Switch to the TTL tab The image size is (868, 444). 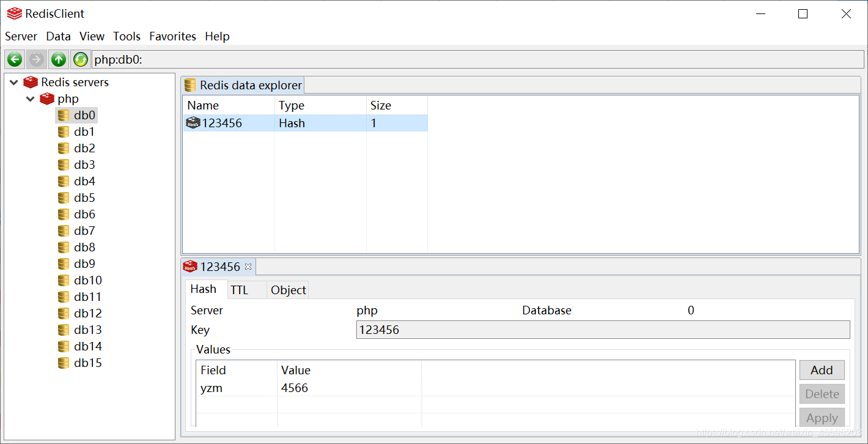[238, 289]
